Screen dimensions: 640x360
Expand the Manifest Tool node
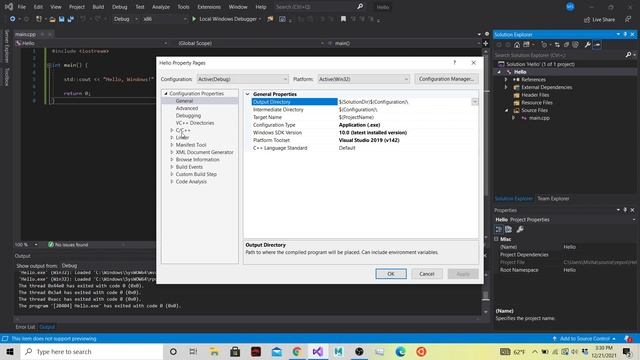[172, 145]
